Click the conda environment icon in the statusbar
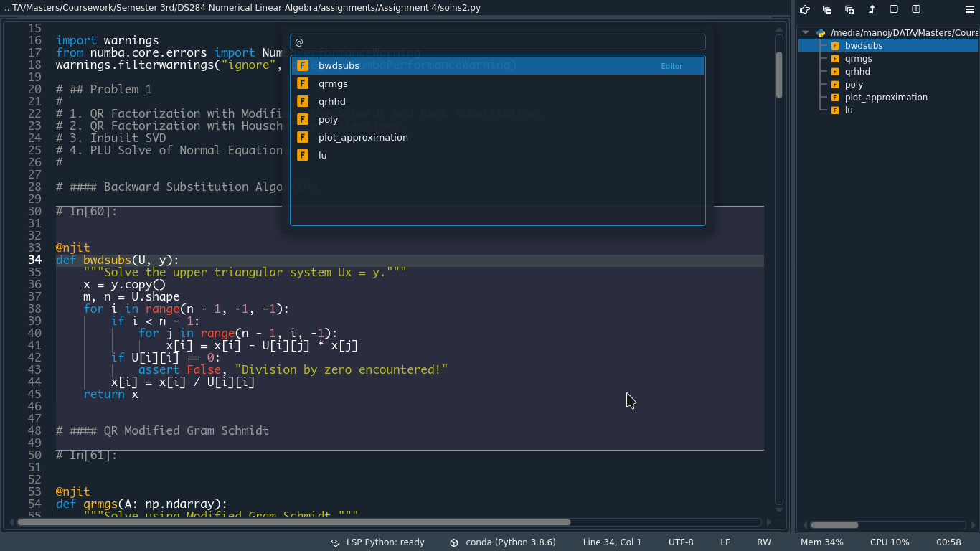This screenshot has height=551, width=980. point(452,542)
